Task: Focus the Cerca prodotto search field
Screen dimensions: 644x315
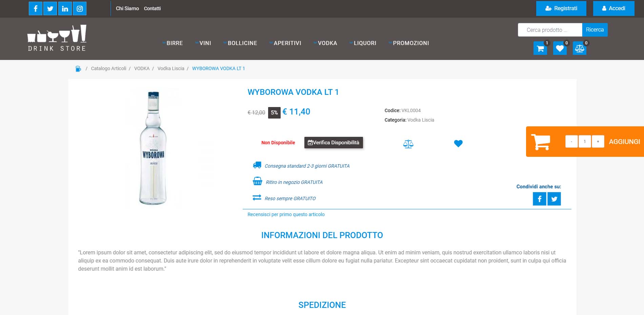Action: pyautogui.click(x=550, y=30)
